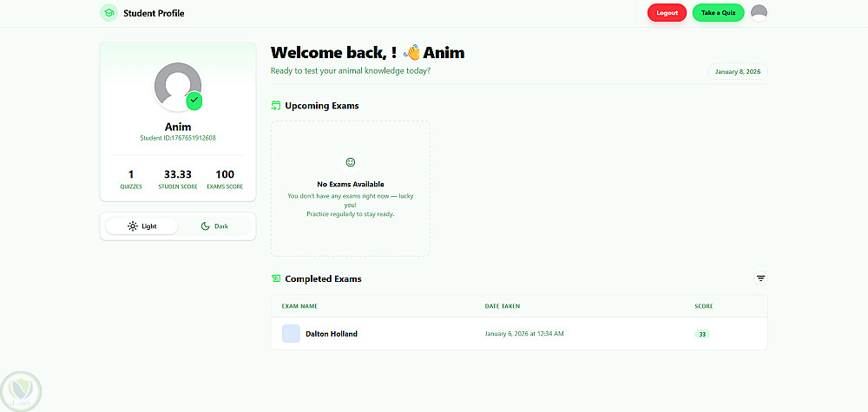Click the score badge showing 33
The image size is (868, 412).
(702, 334)
